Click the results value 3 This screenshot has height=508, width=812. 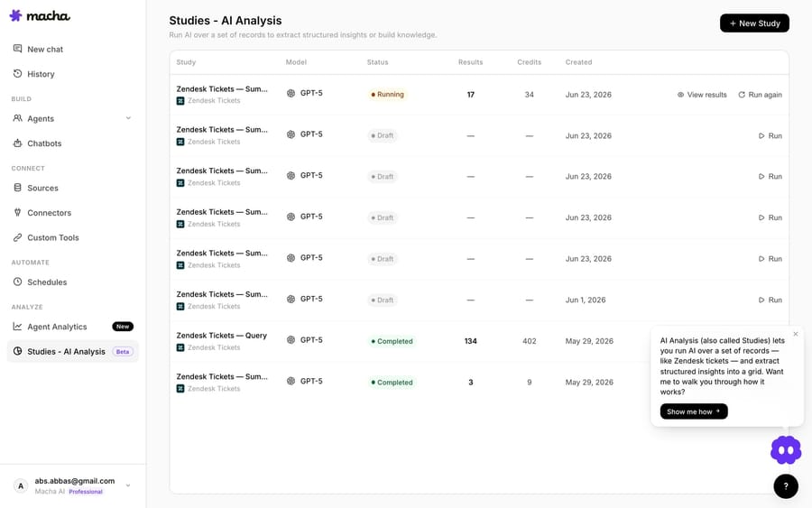click(x=470, y=383)
